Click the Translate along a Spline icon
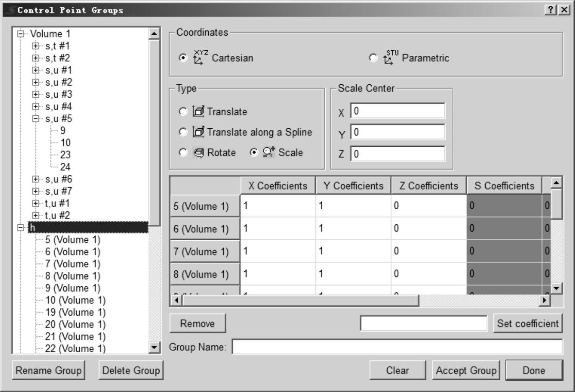575x392 pixels. (198, 132)
